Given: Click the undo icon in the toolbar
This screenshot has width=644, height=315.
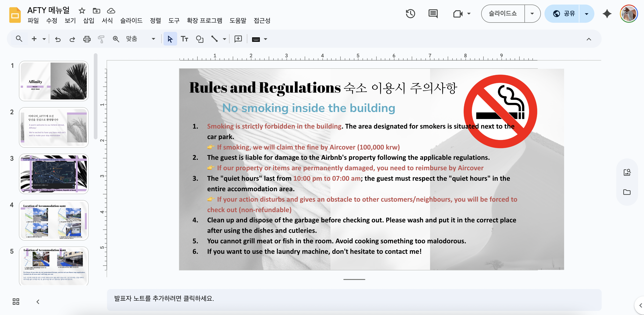Looking at the screenshot, I should coord(58,39).
